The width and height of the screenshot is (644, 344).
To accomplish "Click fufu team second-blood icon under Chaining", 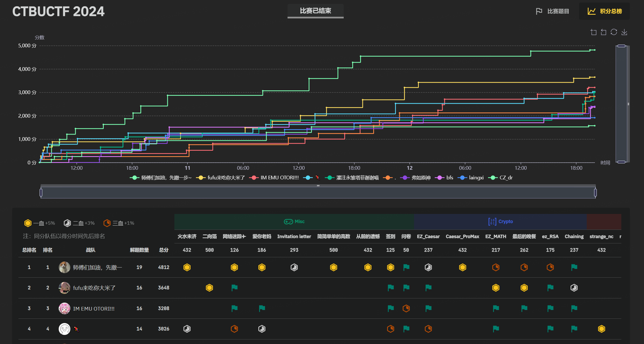I will click(x=574, y=288).
